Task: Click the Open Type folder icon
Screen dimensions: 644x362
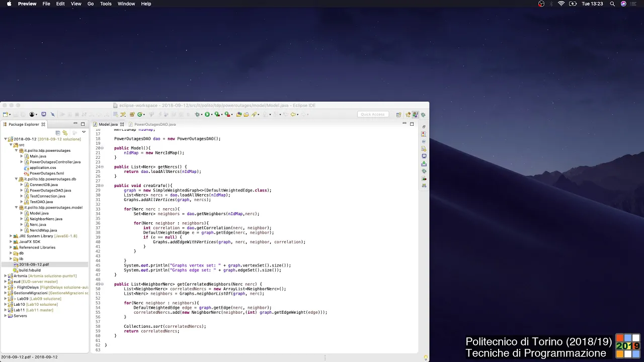Action: tap(239, 115)
